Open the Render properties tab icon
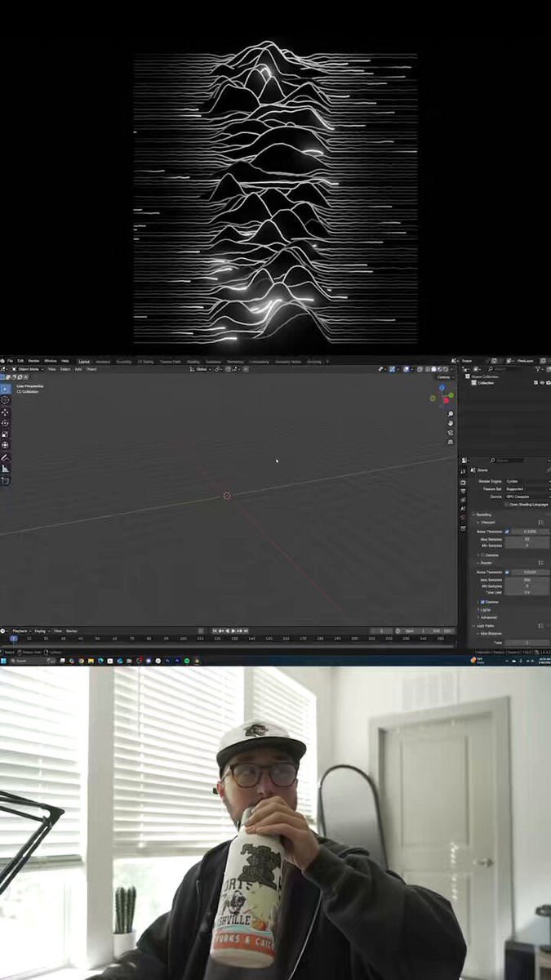 coord(463,483)
